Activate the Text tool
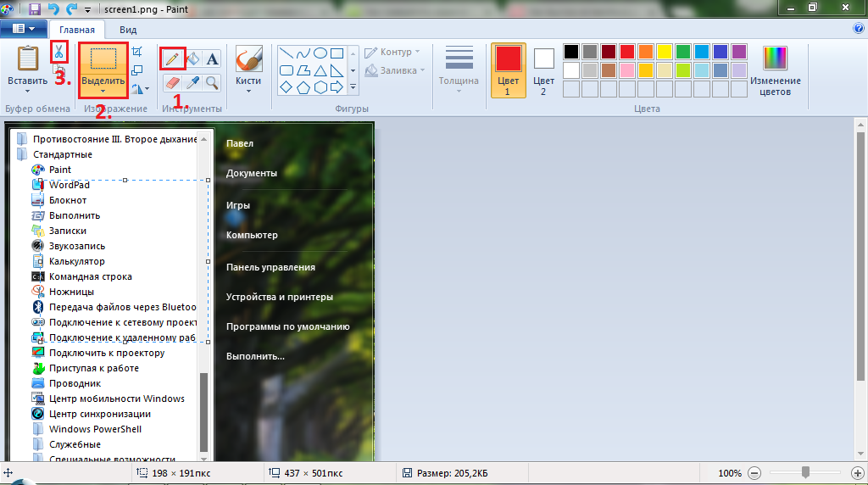 [x=212, y=59]
